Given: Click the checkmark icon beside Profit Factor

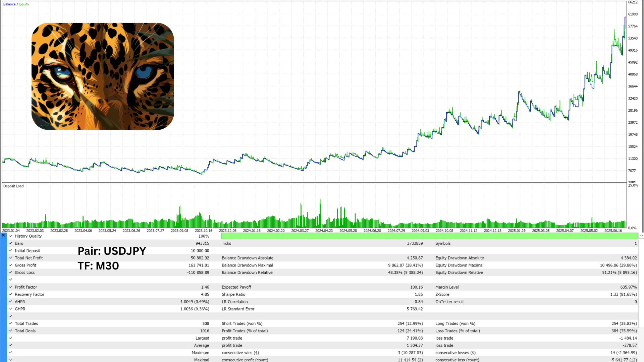Looking at the screenshot, I should point(11,287).
